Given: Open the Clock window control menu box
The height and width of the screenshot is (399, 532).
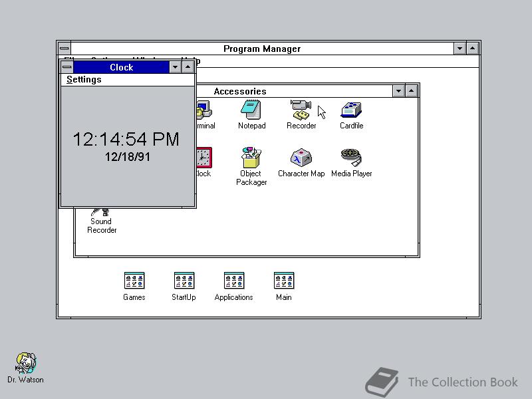Looking at the screenshot, I should point(67,67).
